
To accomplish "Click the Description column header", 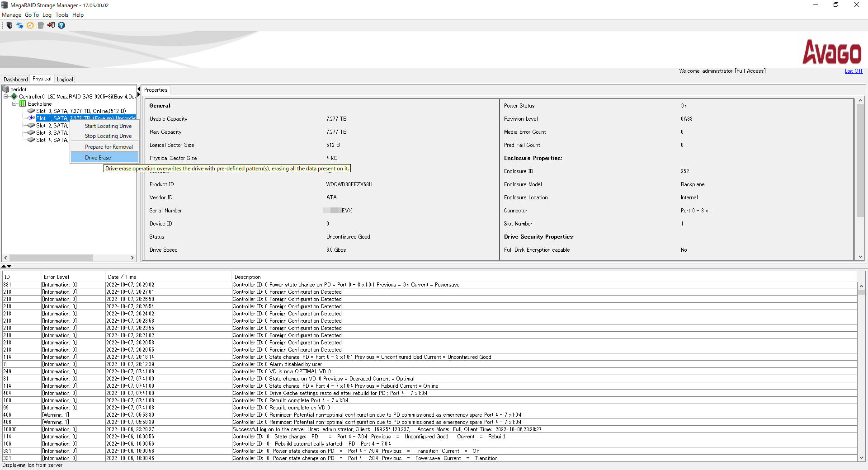I will [x=544, y=277].
